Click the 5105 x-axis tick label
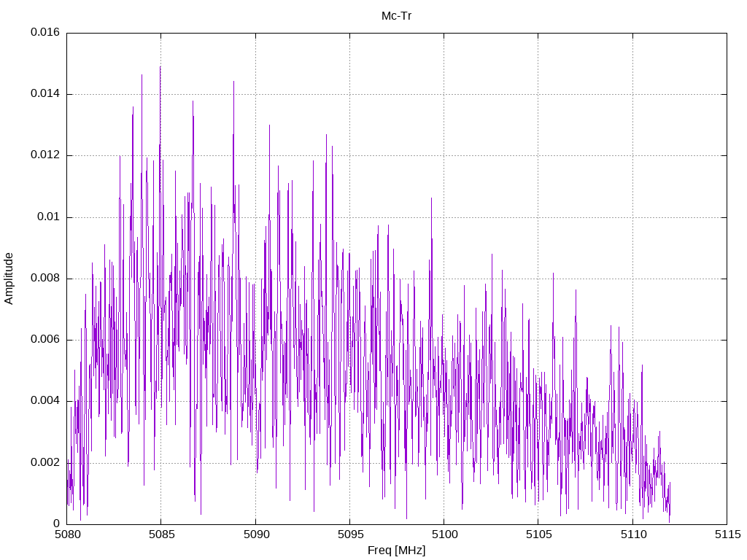Image resolution: width=747 pixels, height=560 pixels. pyautogui.click(x=539, y=534)
